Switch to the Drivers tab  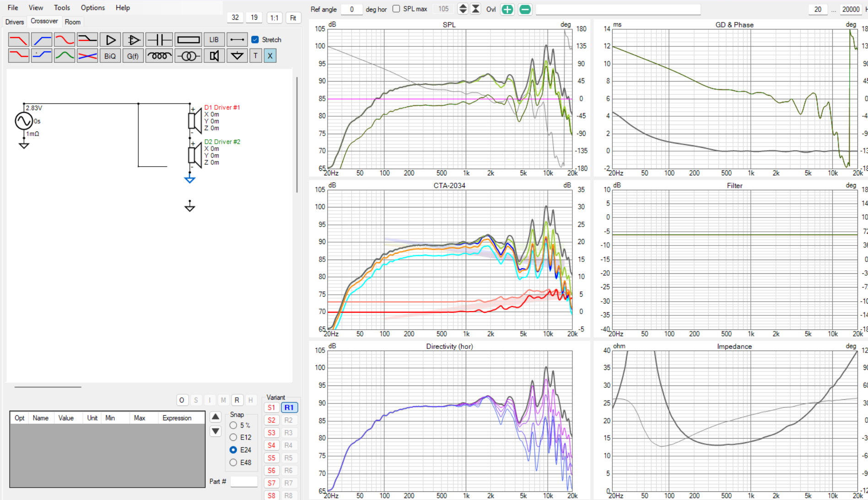pos(15,22)
